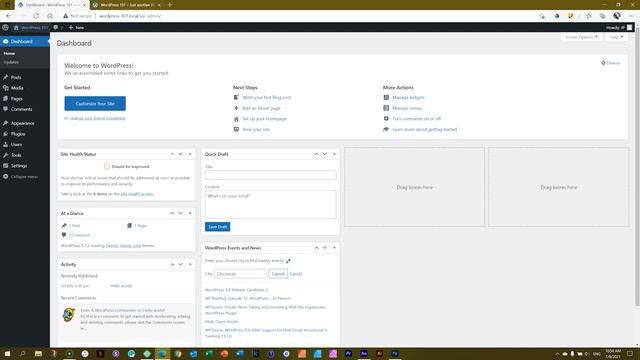Expand the Help dropdown tab
The height and width of the screenshot is (360, 640).
(616, 37)
